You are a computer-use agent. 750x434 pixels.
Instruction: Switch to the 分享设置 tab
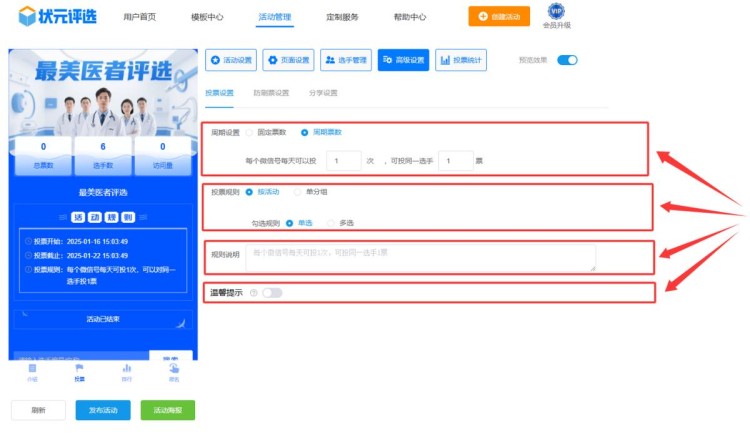(x=323, y=93)
